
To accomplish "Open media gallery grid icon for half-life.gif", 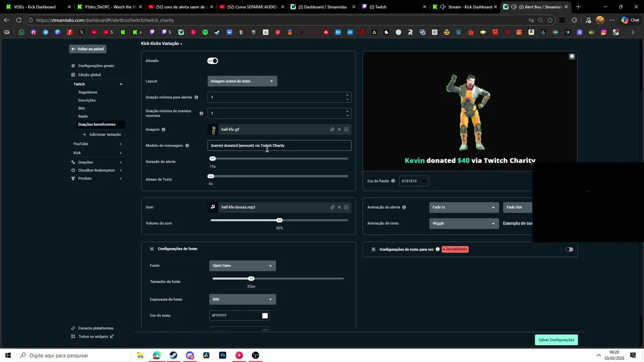I will click(346, 129).
